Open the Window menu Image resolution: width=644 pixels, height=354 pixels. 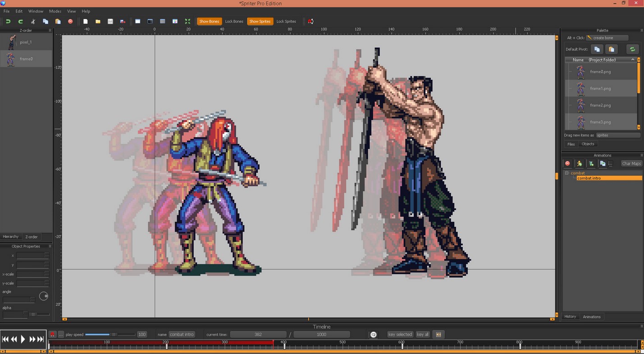[36, 11]
